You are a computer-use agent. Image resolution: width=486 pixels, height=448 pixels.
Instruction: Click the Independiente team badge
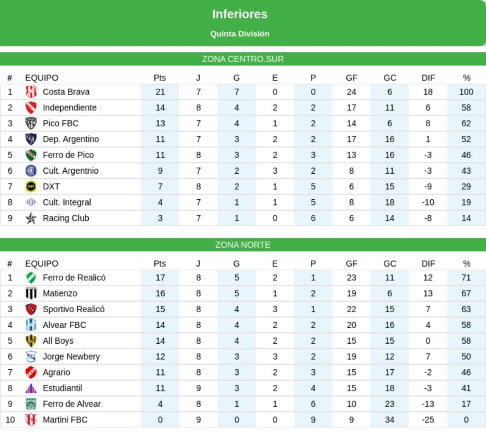[x=31, y=108]
